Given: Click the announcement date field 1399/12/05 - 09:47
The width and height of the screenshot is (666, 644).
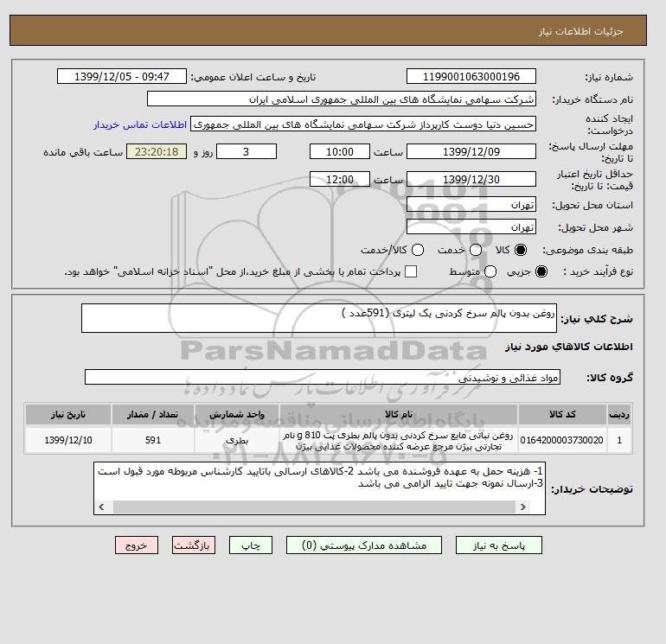Looking at the screenshot, I should click(x=122, y=76).
